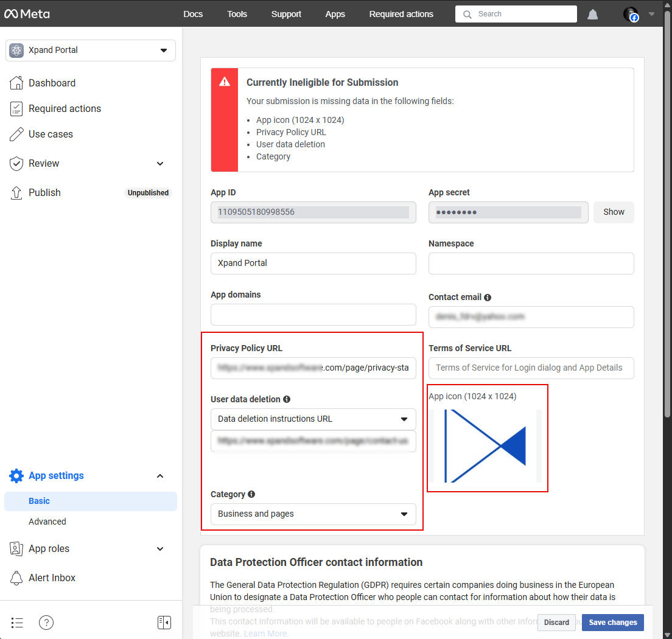Click the red warning triangle icon
This screenshot has height=639, width=672.
pyautogui.click(x=225, y=82)
